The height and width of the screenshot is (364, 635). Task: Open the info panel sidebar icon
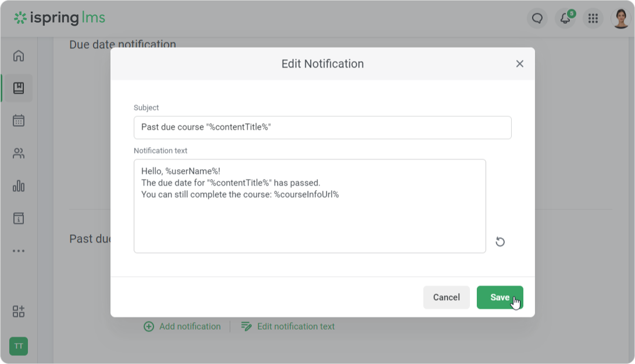[19, 219]
